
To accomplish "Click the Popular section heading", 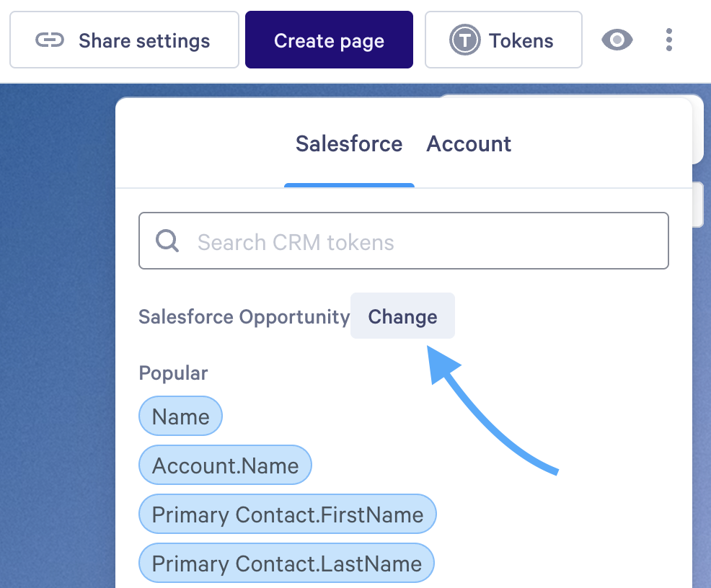I will point(173,373).
